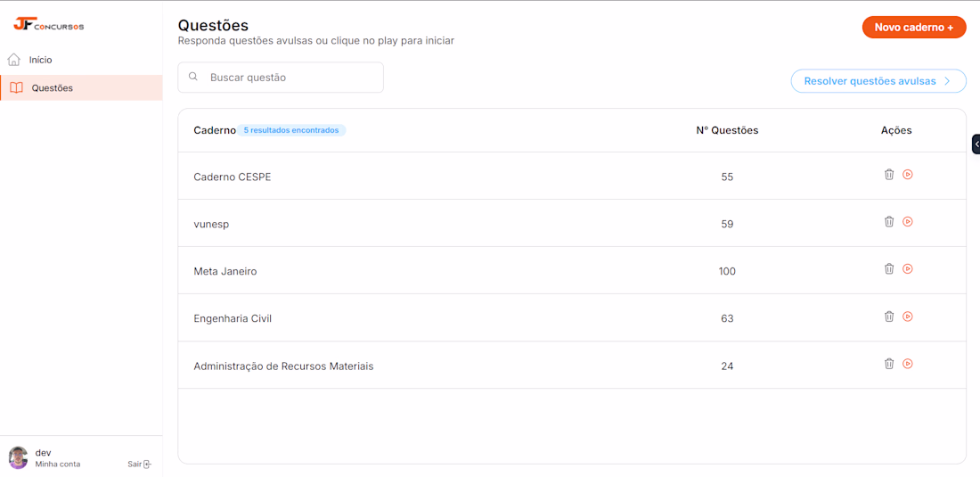Click the dev user avatar
Screen dimensions: 980x477
coord(18,457)
